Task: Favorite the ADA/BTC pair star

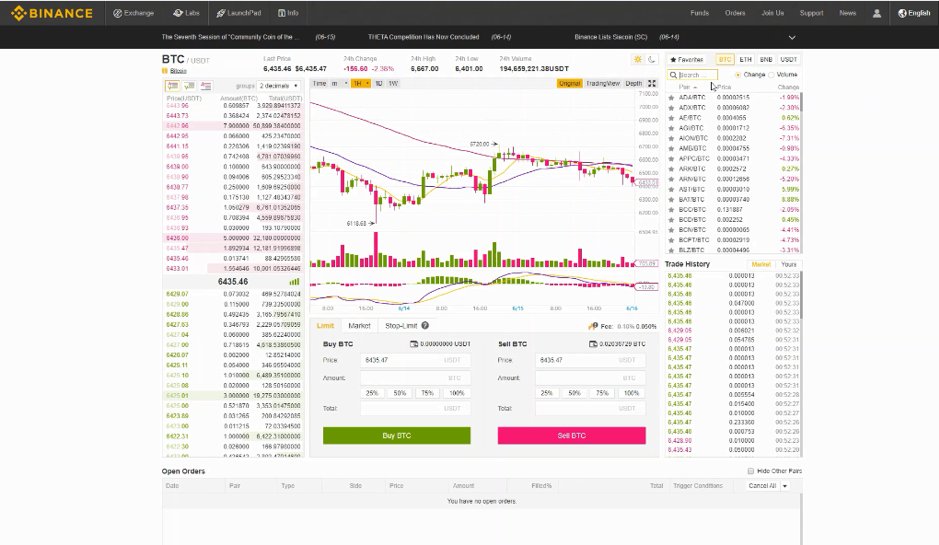Action: pos(671,98)
